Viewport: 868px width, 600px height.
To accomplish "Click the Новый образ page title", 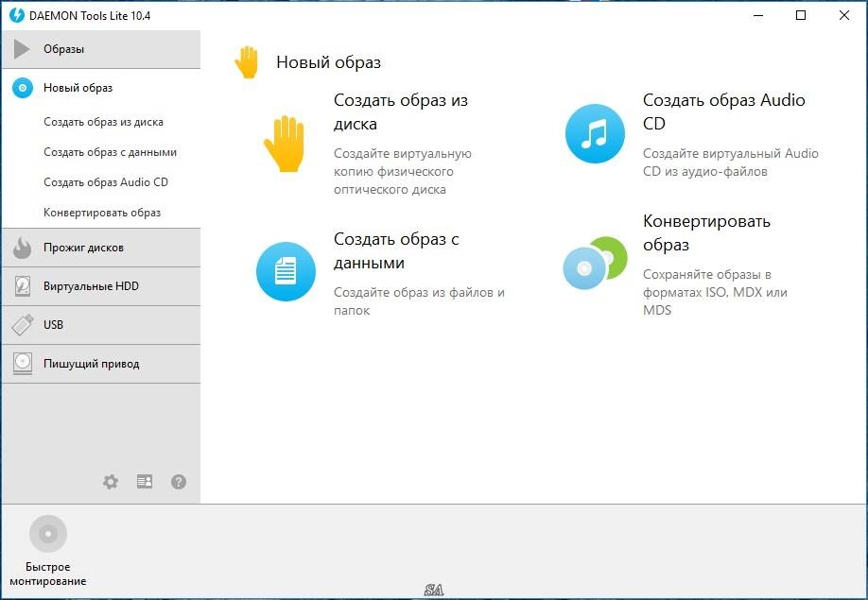I will [x=329, y=62].
